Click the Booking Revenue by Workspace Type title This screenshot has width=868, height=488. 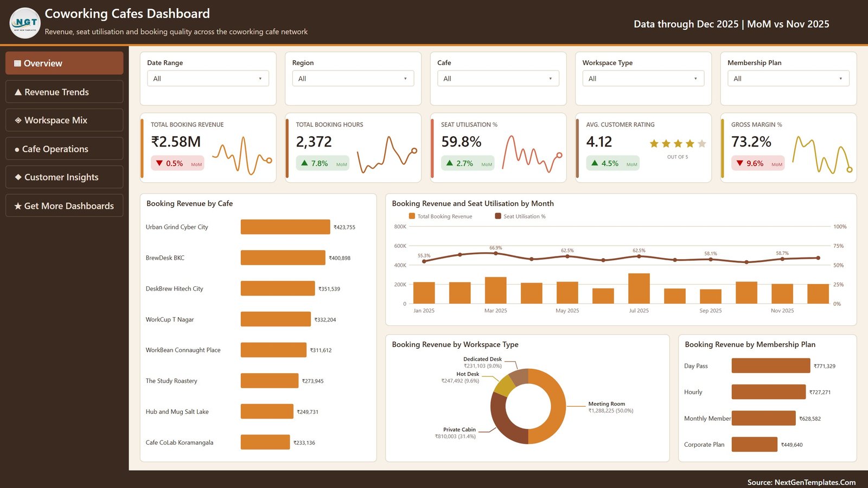455,344
